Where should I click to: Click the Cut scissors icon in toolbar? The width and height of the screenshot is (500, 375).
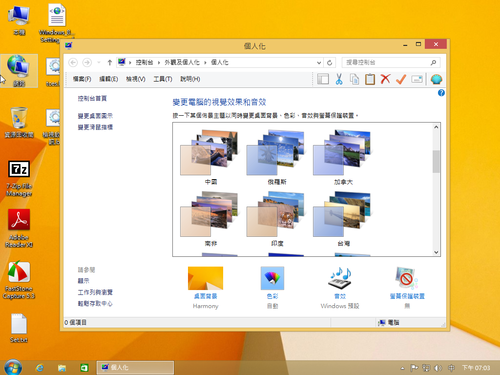point(339,79)
